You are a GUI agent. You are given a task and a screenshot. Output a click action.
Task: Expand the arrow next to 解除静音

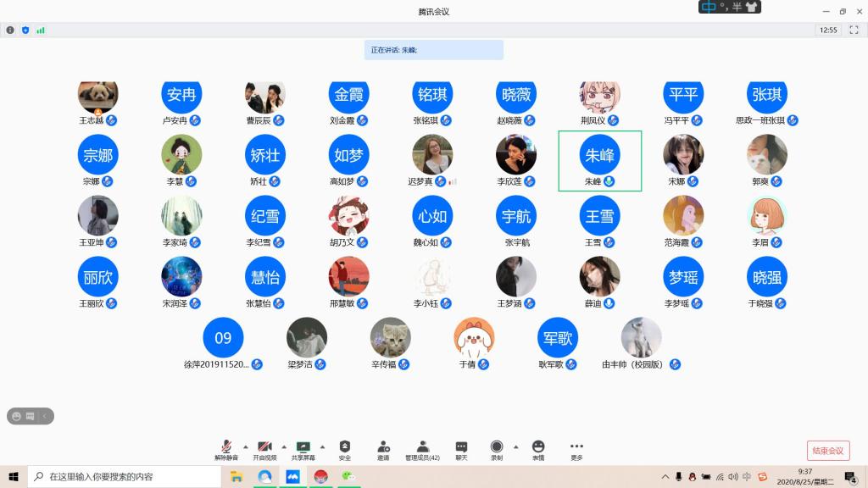click(x=246, y=446)
